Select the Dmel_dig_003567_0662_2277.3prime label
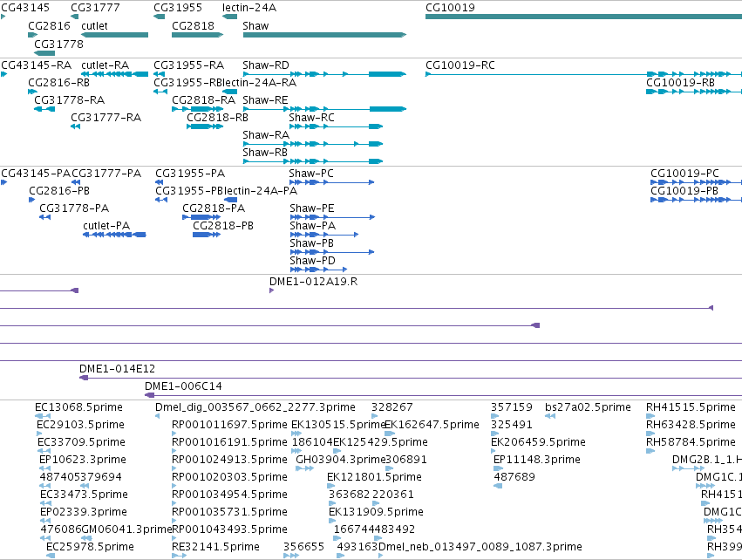Image resolution: width=742 pixels, height=560 pixels. (x=255, y=407)
